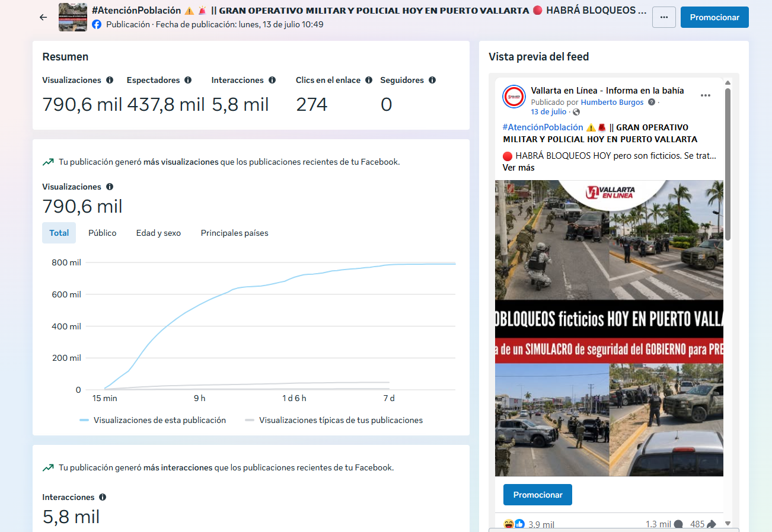Viewport: 772px width, 532px height.
Task: Open Vallarta en Línea - Informa en la bahía page name
Action: click(608, 91)
